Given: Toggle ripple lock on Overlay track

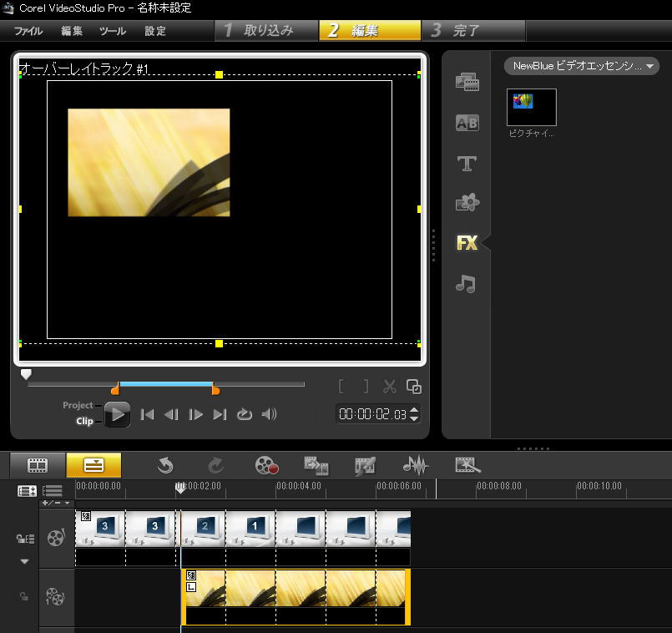Looking at the screenshot, I should point(24,596).
